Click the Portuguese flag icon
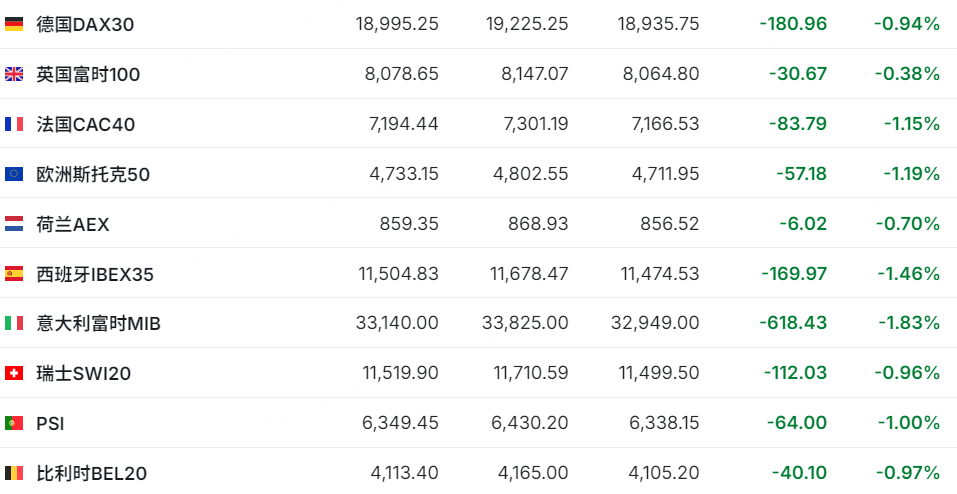The height and width of the screenshot is (494, 957). point(14,423)
